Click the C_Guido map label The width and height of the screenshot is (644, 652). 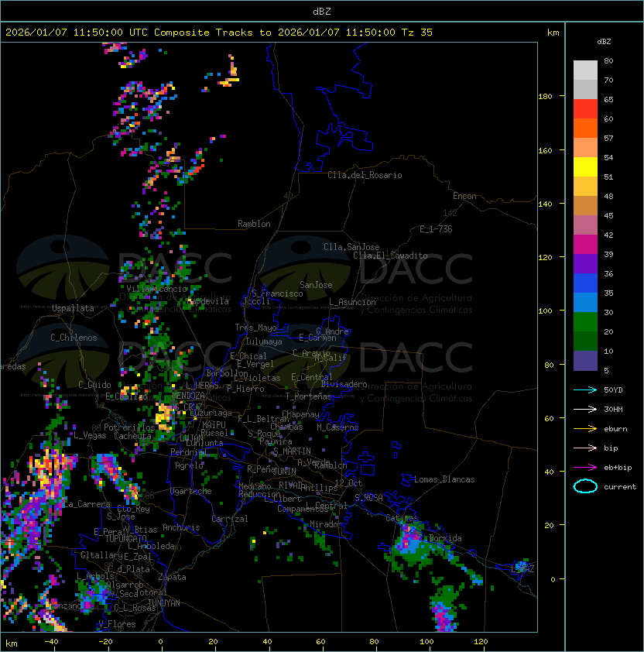pos(94,385)
